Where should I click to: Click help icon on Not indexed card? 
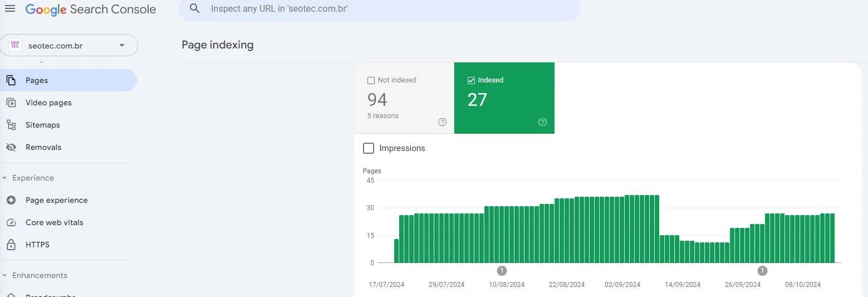click(443, 122)
